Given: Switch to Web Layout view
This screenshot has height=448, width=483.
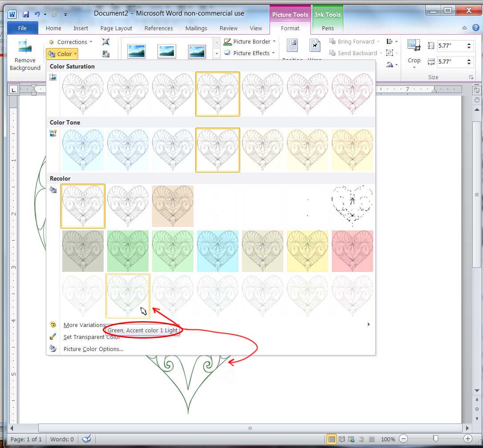Looking at the screenshot, I should click(351, 439).
